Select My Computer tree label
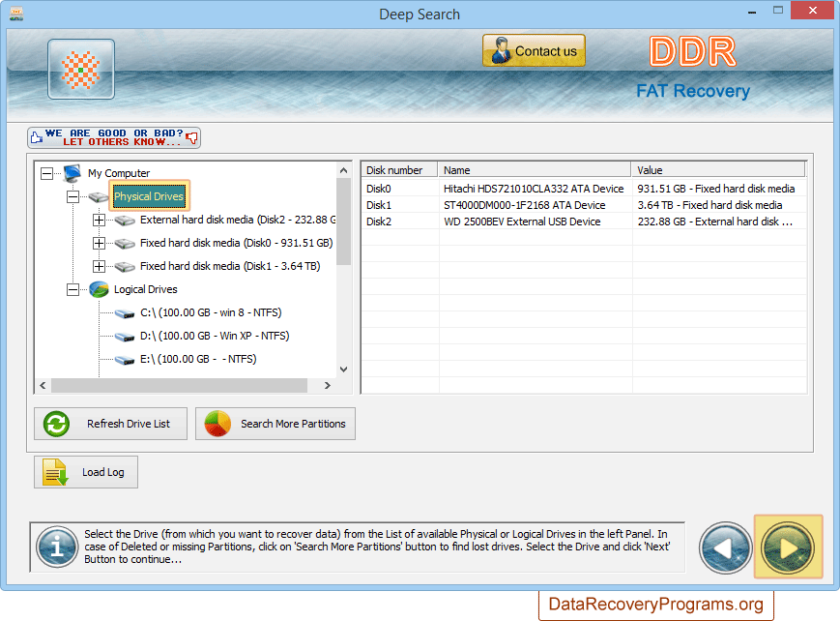Image resolution: width=840 pixels, height=621 pixels. point(119,173)
